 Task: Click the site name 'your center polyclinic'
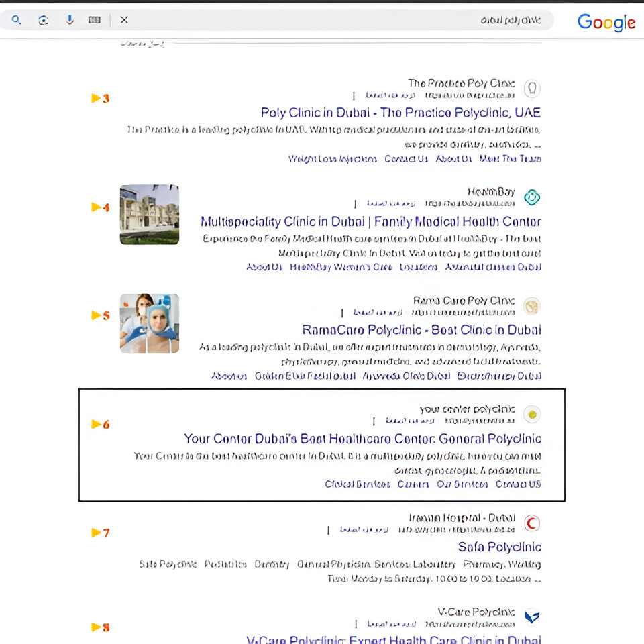click(468, 409)
